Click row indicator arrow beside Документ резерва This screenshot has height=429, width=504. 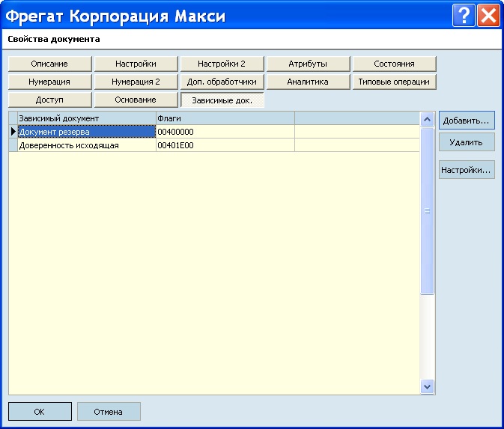[x=13, y=132]
